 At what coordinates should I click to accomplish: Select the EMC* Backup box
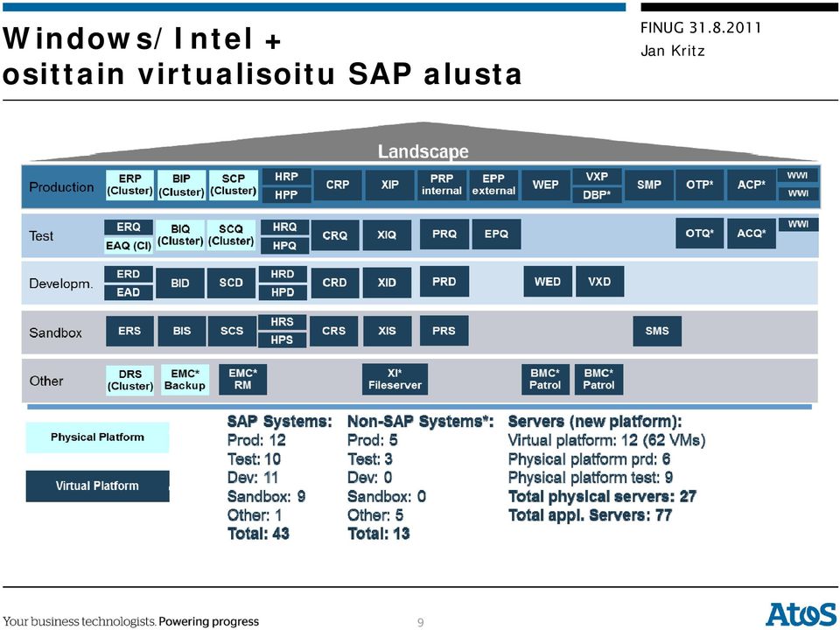(185, 380)
